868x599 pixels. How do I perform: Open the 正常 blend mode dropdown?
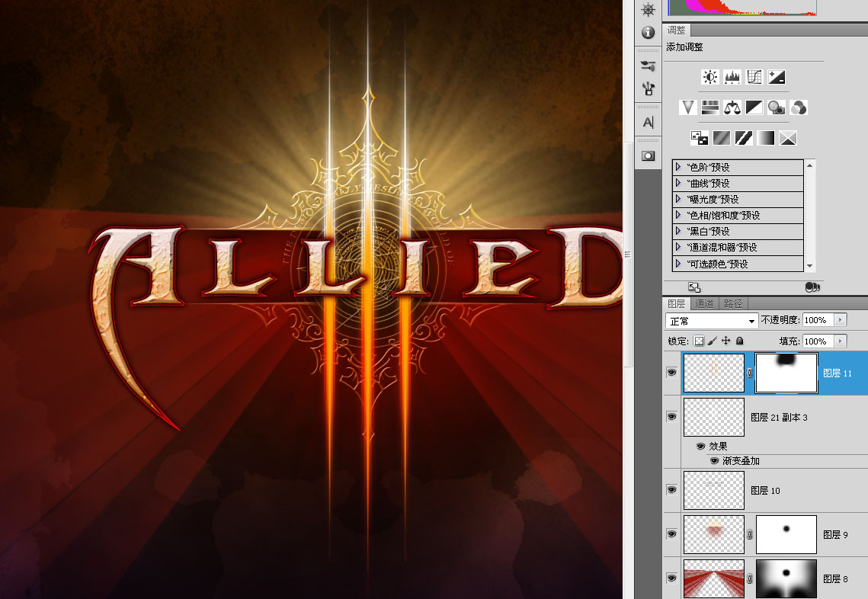(711, 321)
